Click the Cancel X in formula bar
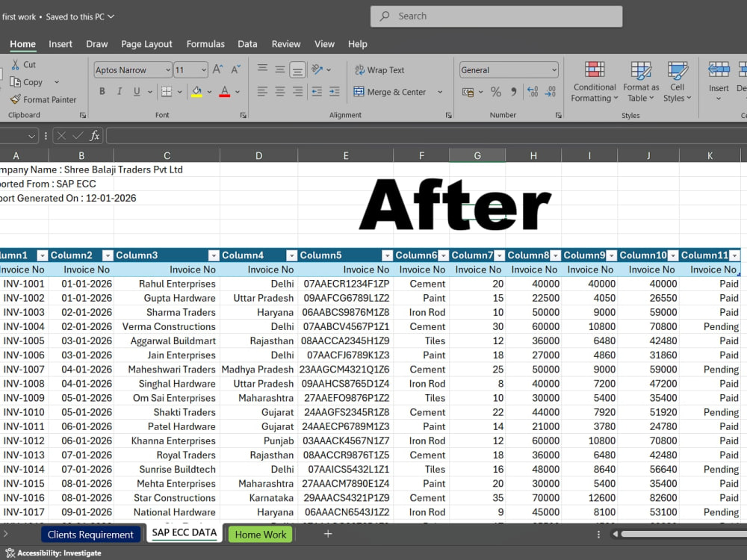 pos(61,136)
